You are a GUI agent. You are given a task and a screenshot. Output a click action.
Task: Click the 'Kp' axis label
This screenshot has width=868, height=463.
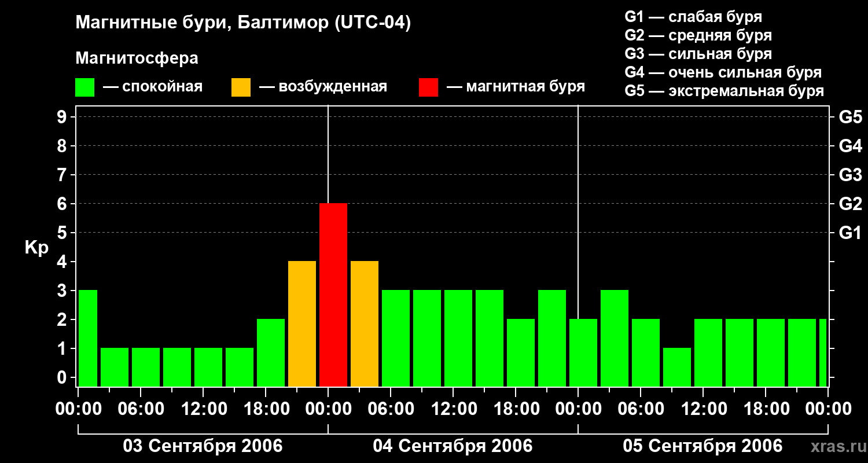(x=37, y=247)
